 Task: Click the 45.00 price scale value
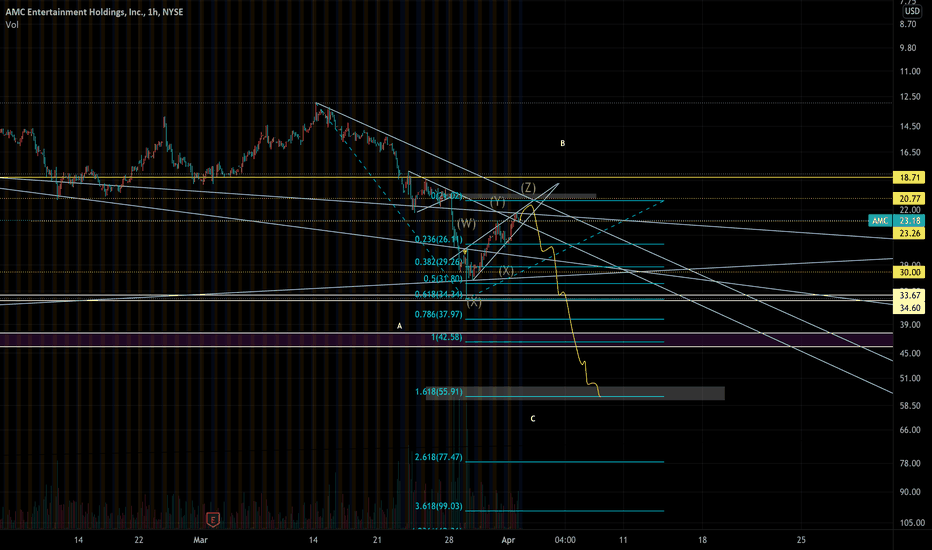point(910,353)
